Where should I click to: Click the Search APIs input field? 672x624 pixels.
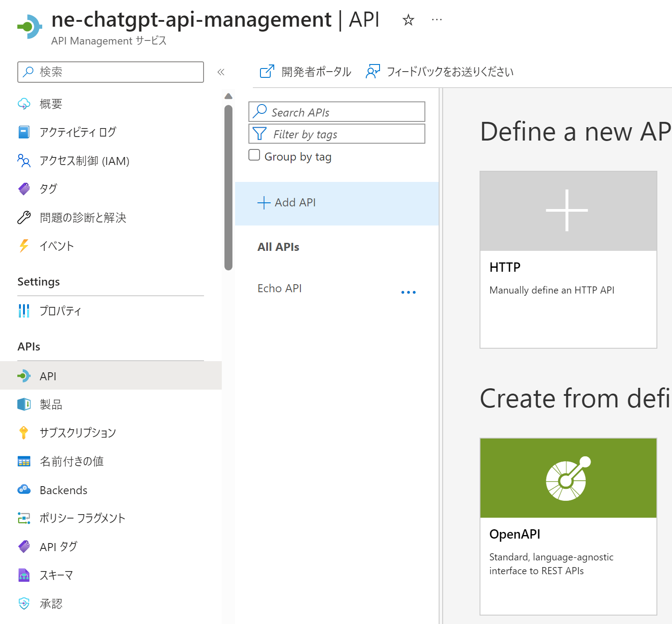pyautogui.click(x=337, y=112)
